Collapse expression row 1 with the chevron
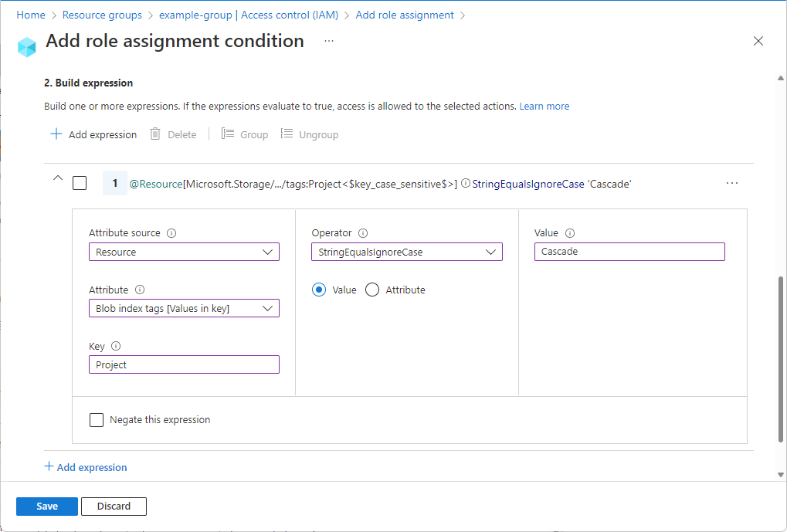This screenshot has width=787, height=532. [x=57, y=178]
